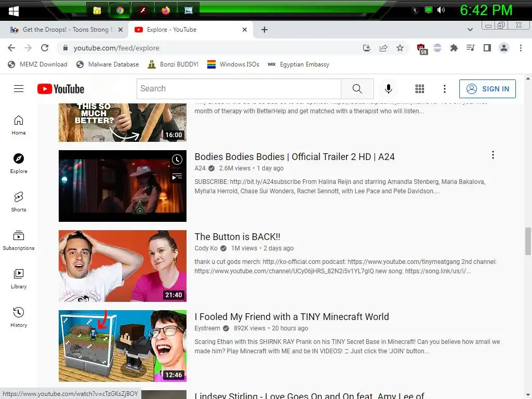The image size is (532, 399).
Task: Click the YouTube logo
Action: 61,89
